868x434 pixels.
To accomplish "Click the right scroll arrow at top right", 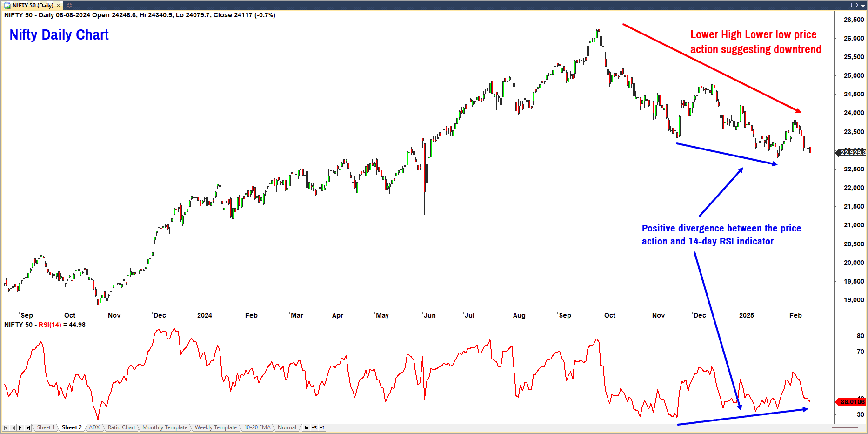I will click(x=856, y=5).
